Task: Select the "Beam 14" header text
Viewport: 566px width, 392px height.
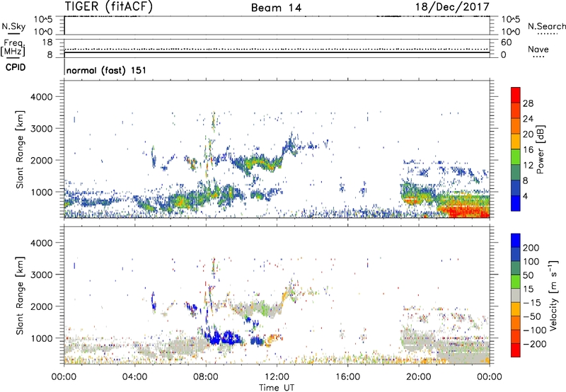Action: pyautogui.click(x=277, y=8)
